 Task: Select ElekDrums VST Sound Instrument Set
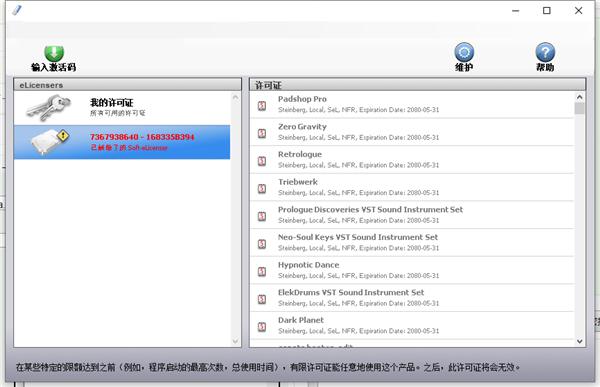pyautogui.click(x=412, y=297)
